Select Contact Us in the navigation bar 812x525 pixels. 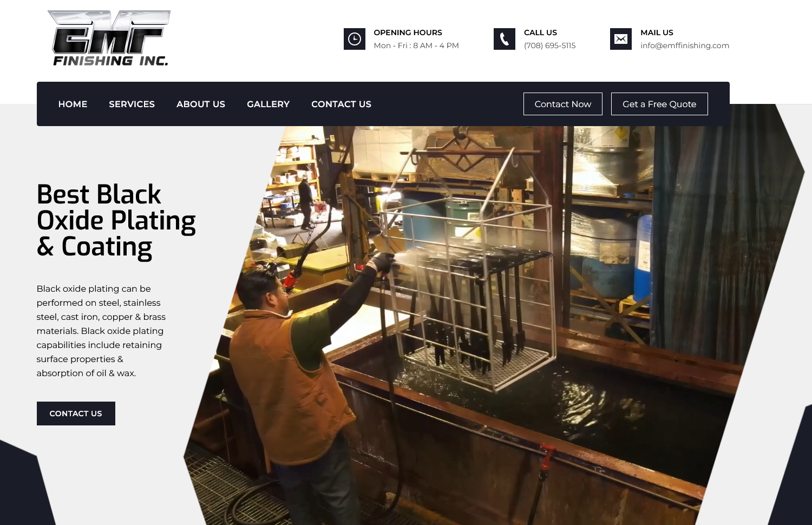click(x=341, y=104)
